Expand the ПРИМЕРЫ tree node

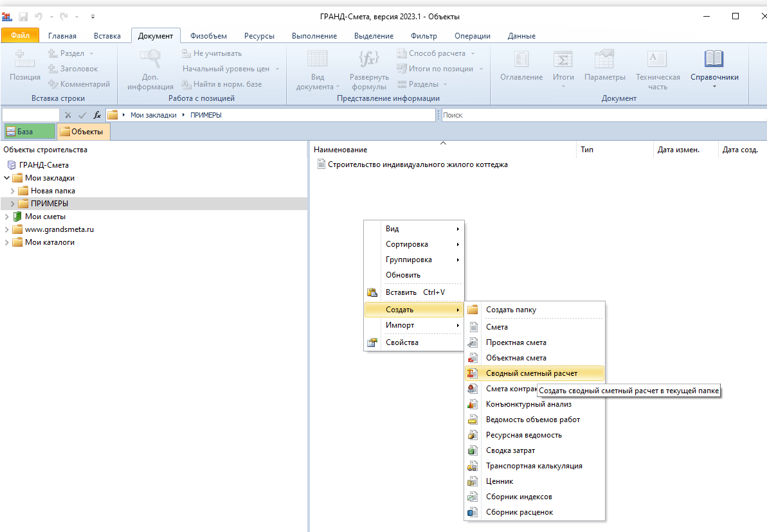(x=13, y=204)
